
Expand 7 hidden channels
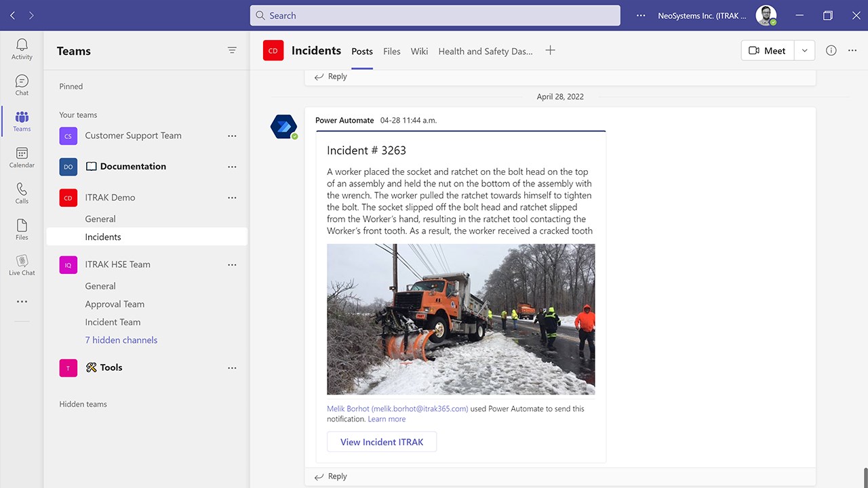[x=121, y=340]
